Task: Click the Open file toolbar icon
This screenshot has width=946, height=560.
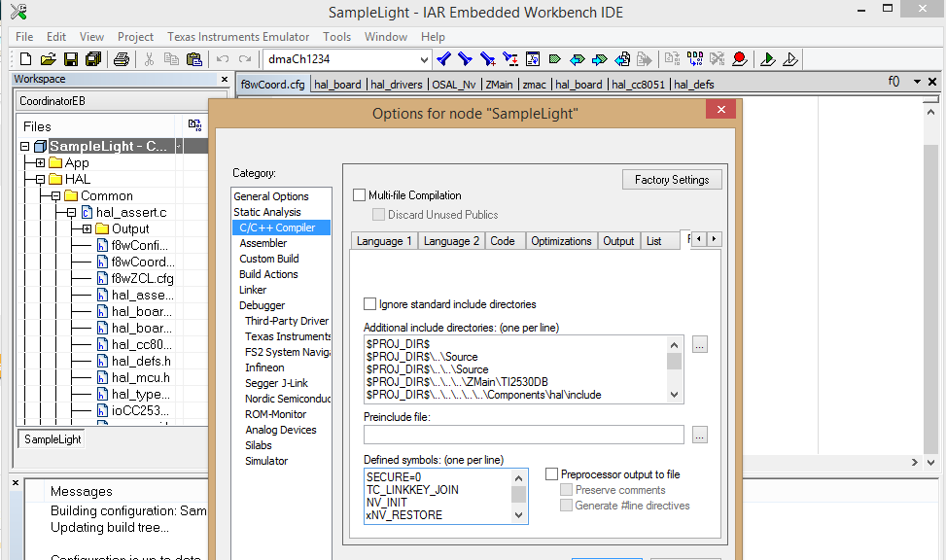Action: coord(49,59)
